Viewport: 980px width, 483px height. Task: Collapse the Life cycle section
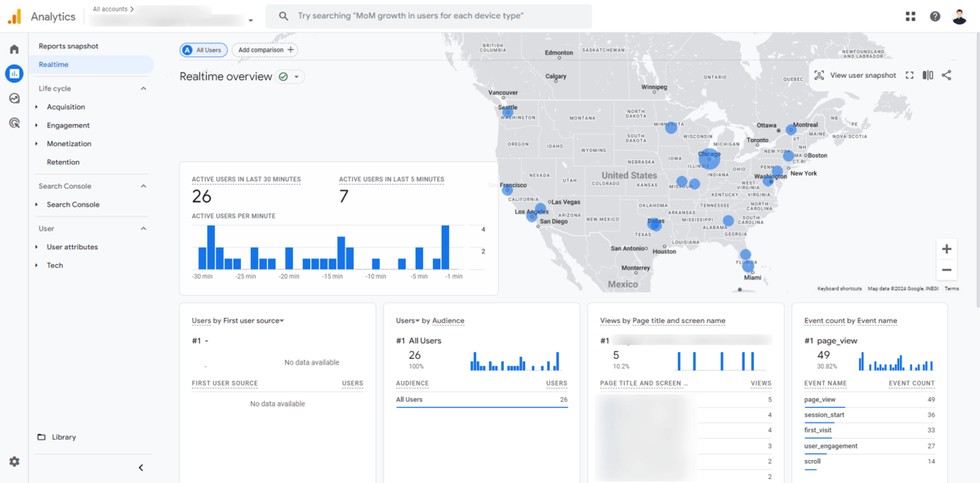144,88
